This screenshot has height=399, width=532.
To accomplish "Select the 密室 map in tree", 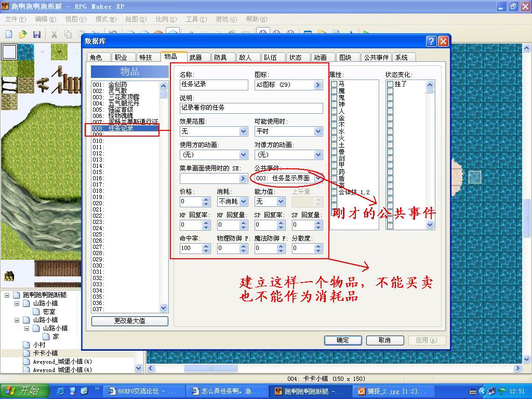I will click(x=49, y=312).
